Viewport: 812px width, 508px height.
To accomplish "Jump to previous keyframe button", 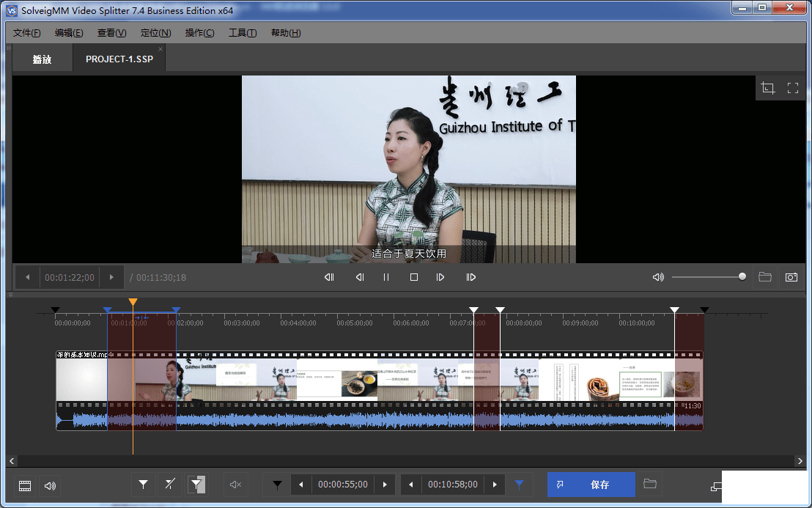I will point(329,277).
